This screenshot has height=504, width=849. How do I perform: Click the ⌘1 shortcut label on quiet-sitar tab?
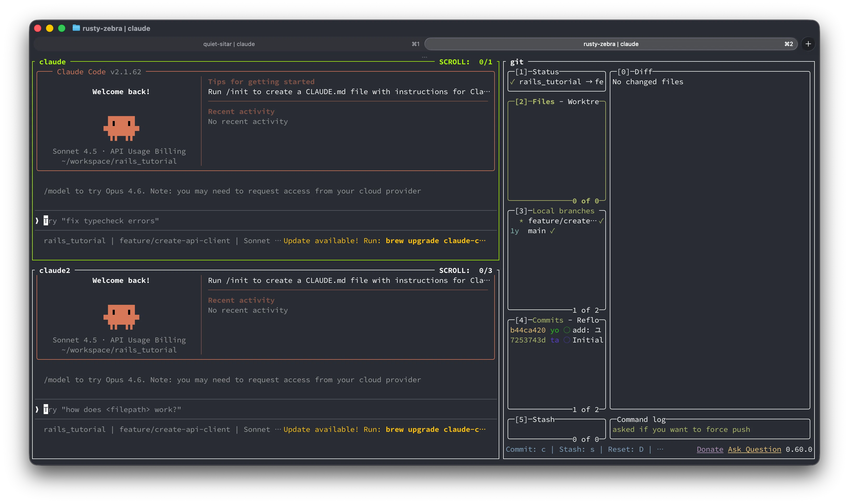point(415,44)
